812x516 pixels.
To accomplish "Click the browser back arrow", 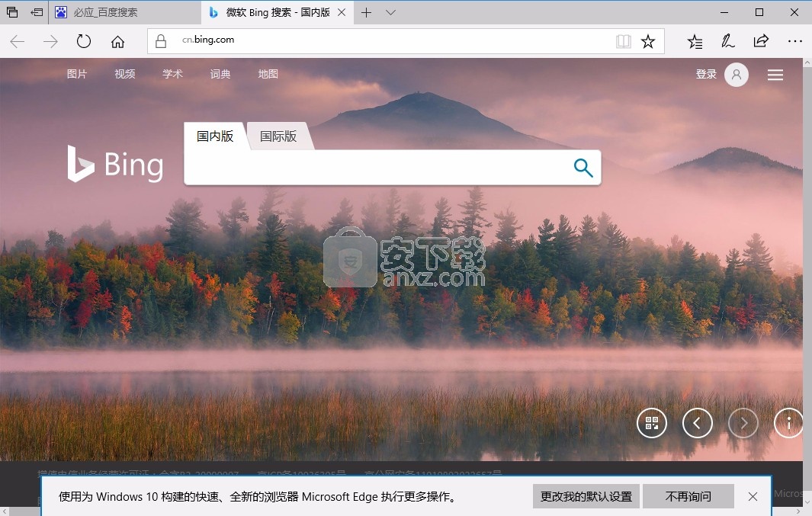I will (x=18, y=41).
